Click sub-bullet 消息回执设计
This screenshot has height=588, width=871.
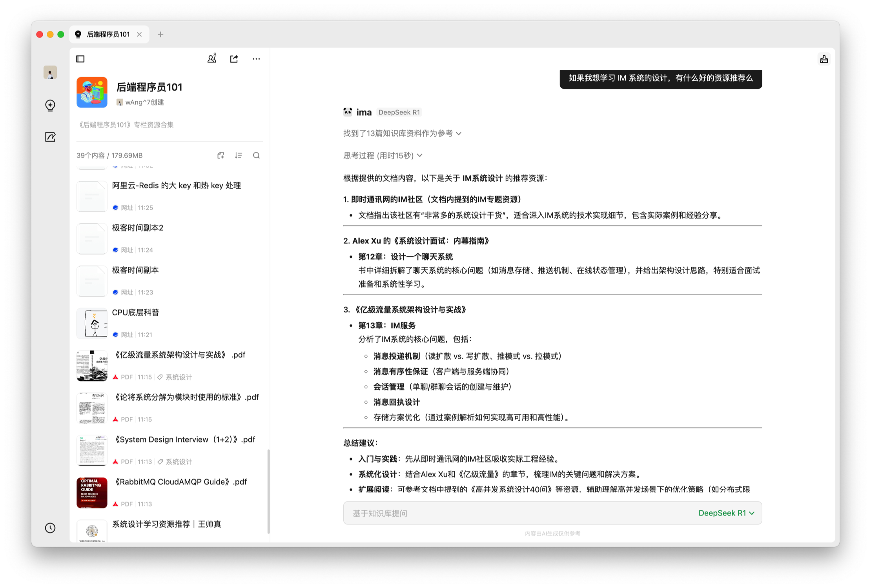[397, 402]
